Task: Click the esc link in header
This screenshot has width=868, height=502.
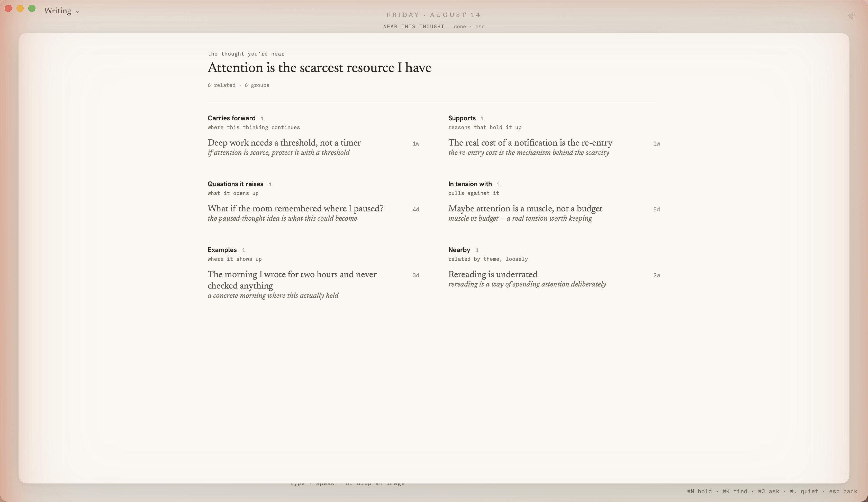Action: (480, 26)
